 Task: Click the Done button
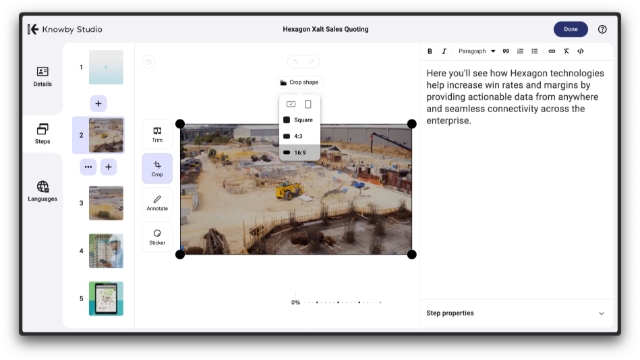(570, 29)
